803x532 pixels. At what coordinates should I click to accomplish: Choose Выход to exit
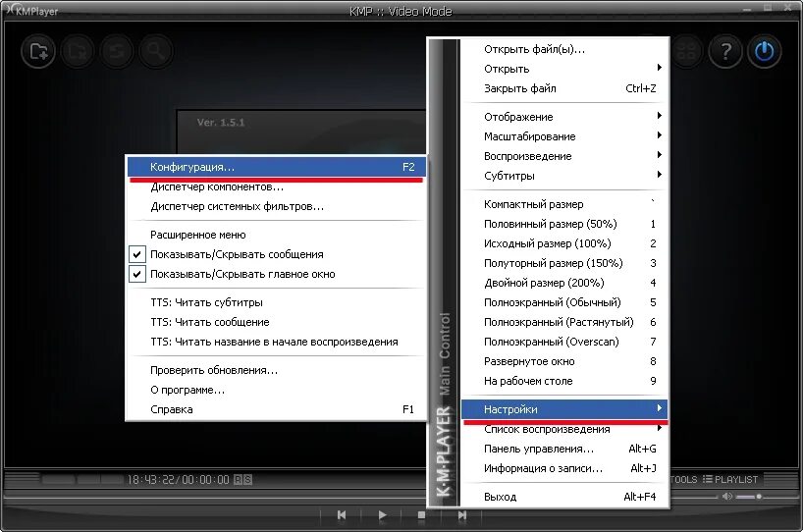564,496
